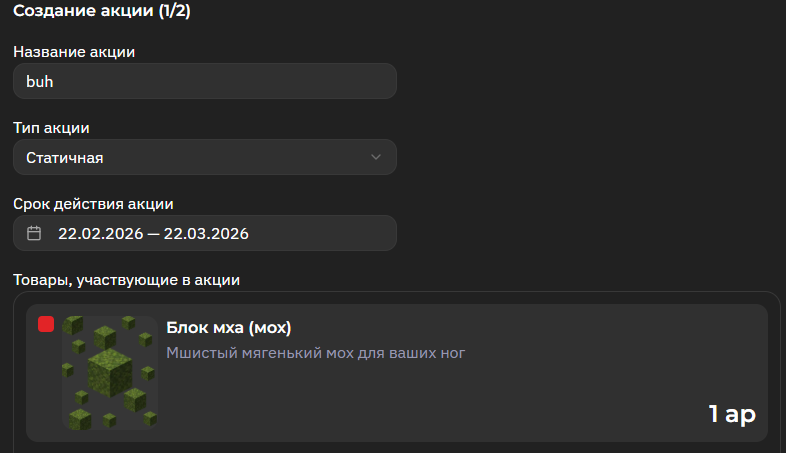Click the moss block product thumbnail
The height and width of the screenshot is (453, 786).
tap(110, 372)
